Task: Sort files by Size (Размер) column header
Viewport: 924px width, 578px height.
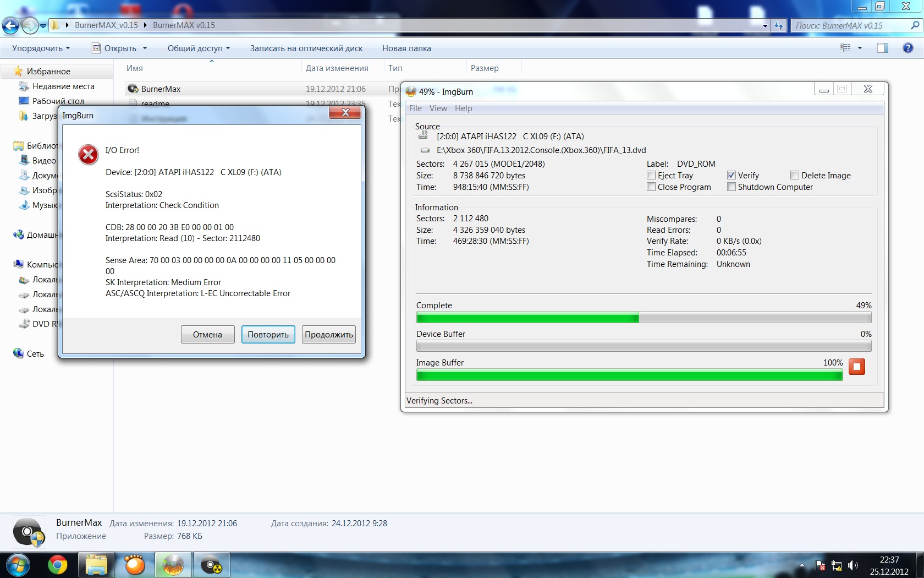Action: tap(493, 68)
